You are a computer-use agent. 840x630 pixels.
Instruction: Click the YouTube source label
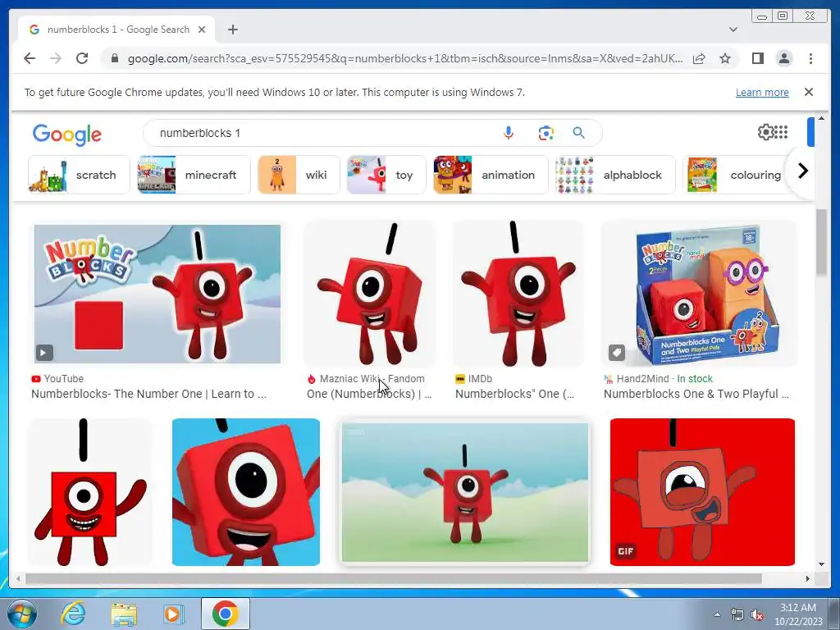[57, 379]
